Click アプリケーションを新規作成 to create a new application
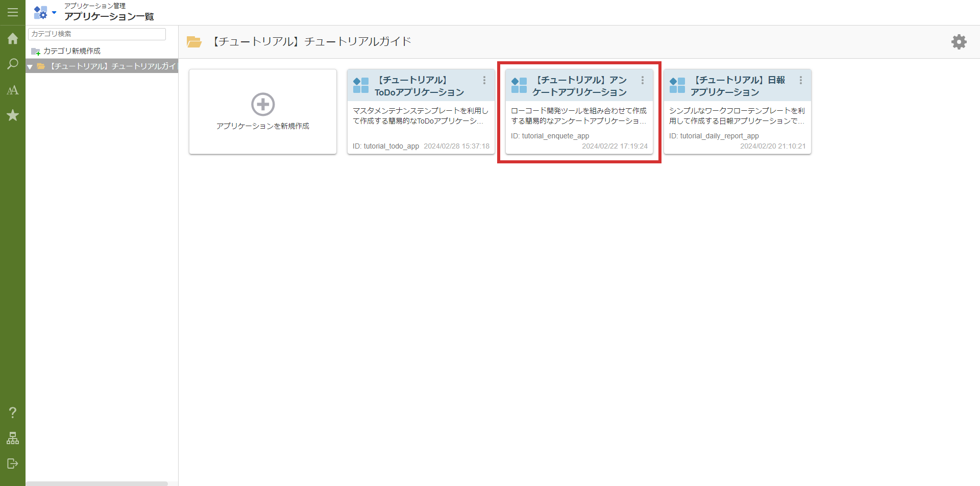Viewport: 980px width, 486px height. click(x=262, y=111)
